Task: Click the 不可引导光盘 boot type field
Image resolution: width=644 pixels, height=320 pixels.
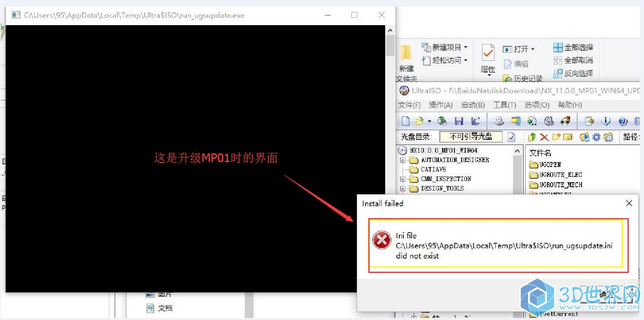Action: (471, 136)
